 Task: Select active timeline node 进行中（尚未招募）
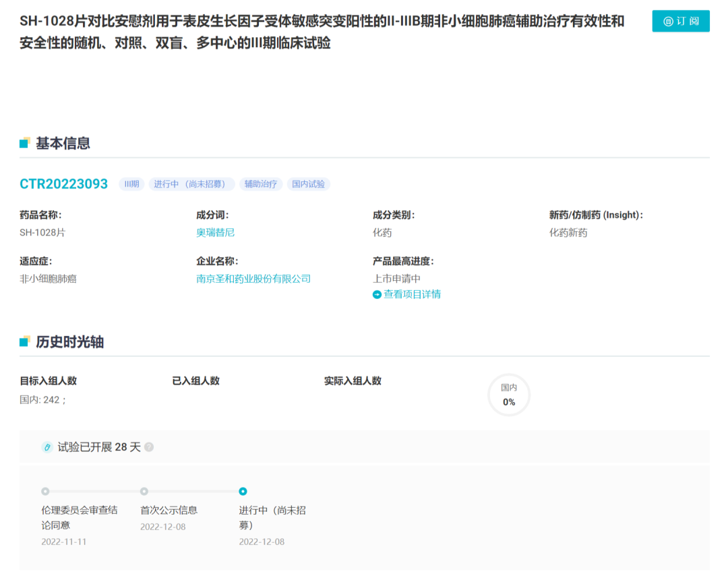(x=243, y=491)
